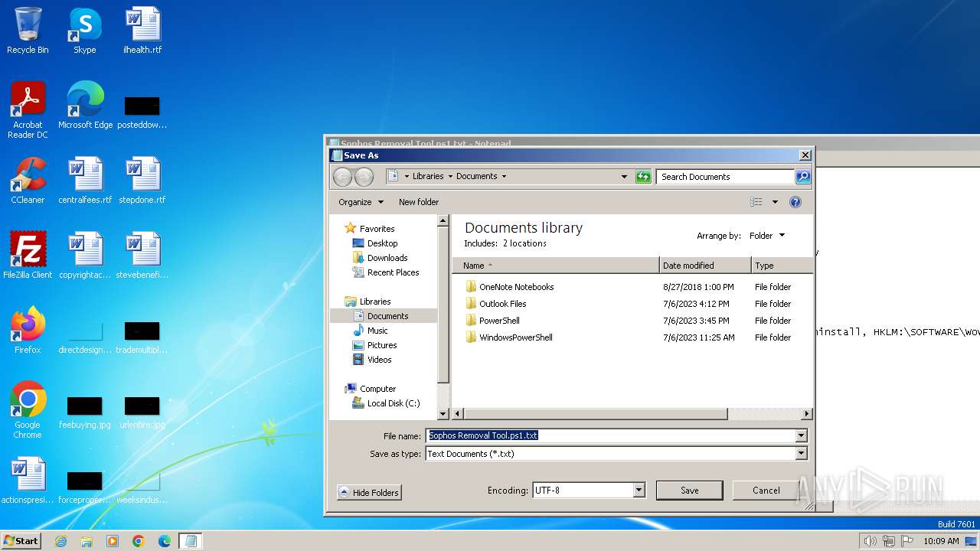The width and height of the screenshot is (980, 551).
Task: Open Skype desktop shortcut
Action: click(84, 31)
